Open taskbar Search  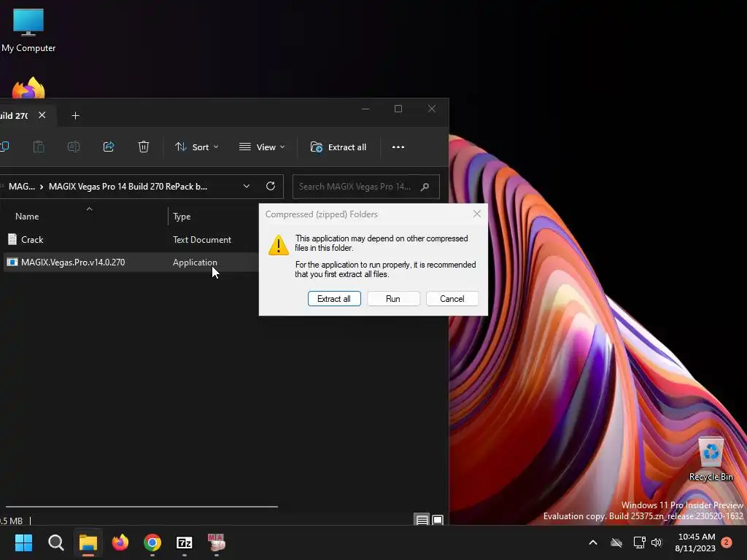tap(55, 542)
